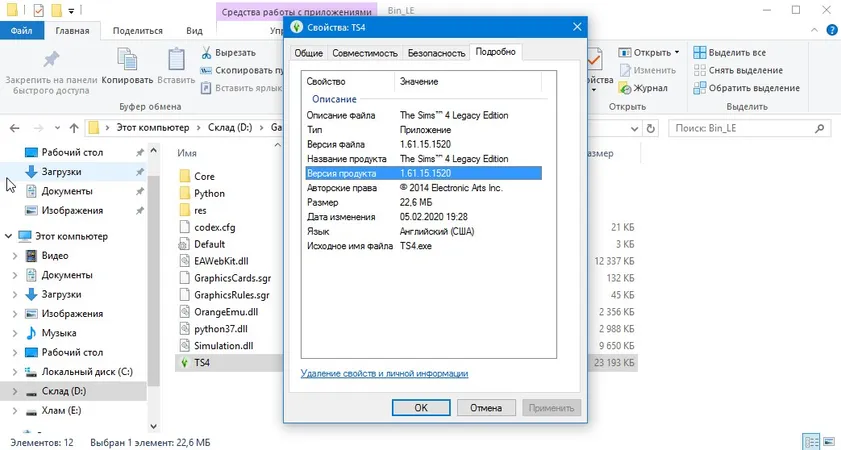Click the Музыка music note icon
Viewport: 841px width, 450px height.
[32, 333]
